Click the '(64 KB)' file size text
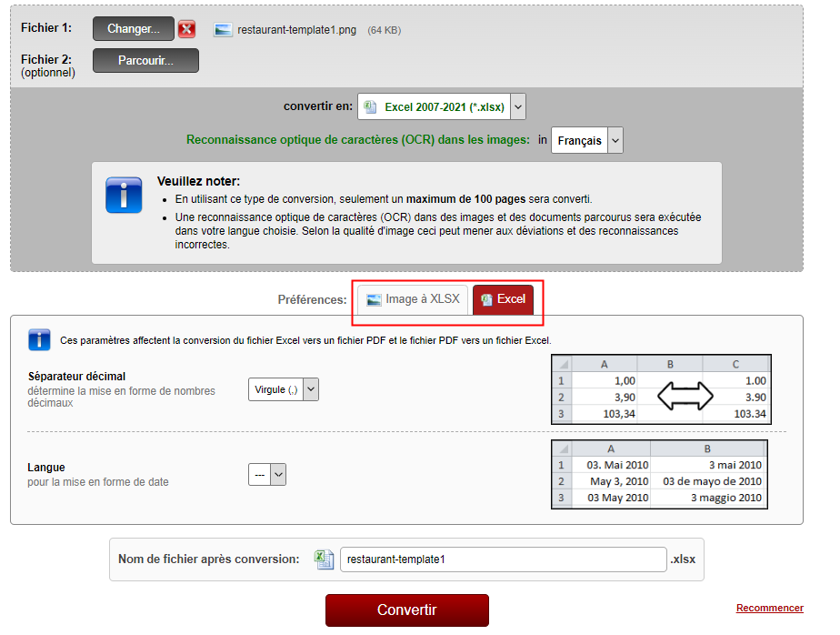This screenshot has height=635, width=840. coord(385,31)
